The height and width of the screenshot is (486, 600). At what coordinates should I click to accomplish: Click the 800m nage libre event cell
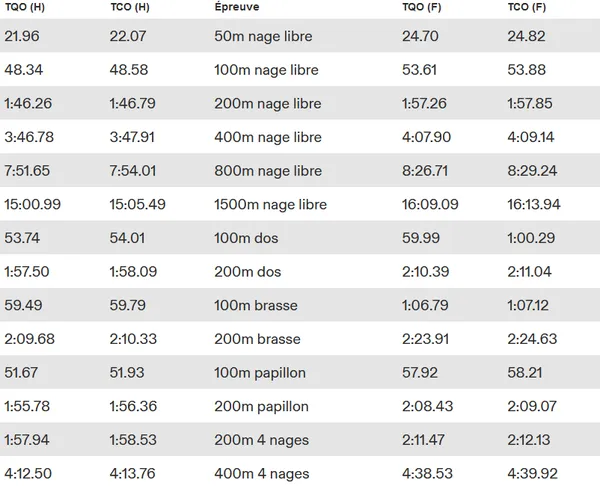pyautogui.click(x=267, y=171)
